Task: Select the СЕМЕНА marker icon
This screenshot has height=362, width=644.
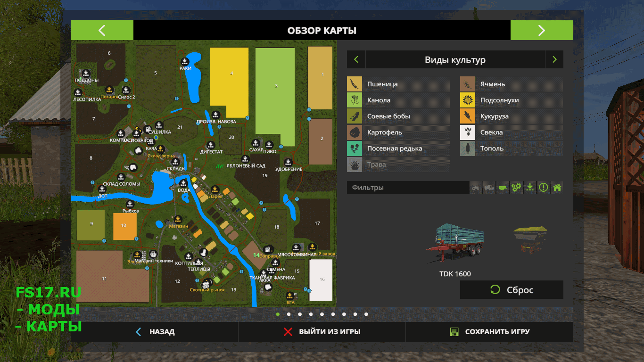Action: pyautogui.click(x=276, y=263)
